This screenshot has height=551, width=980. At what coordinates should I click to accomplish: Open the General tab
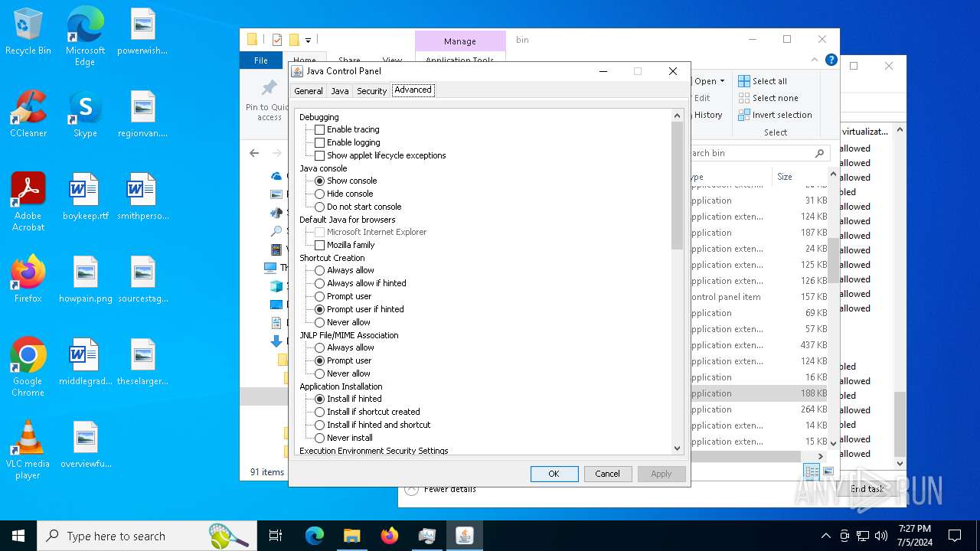(x=309, y=90)
